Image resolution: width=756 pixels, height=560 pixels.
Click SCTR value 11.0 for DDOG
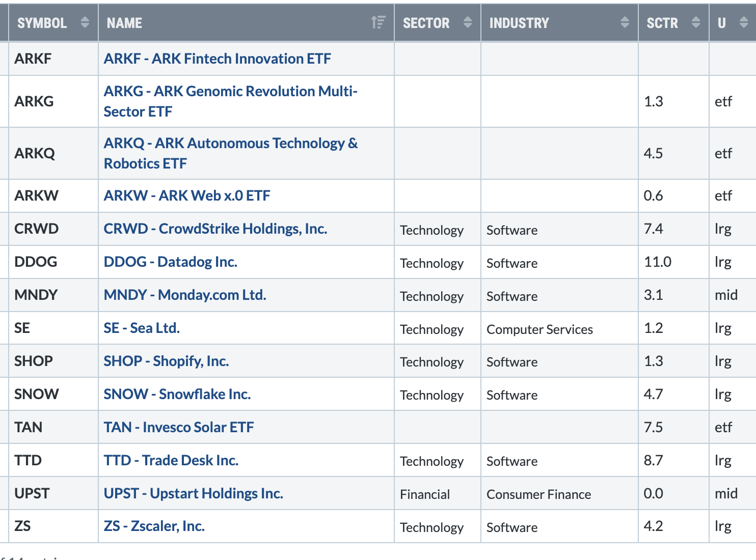tap(658, 262)
